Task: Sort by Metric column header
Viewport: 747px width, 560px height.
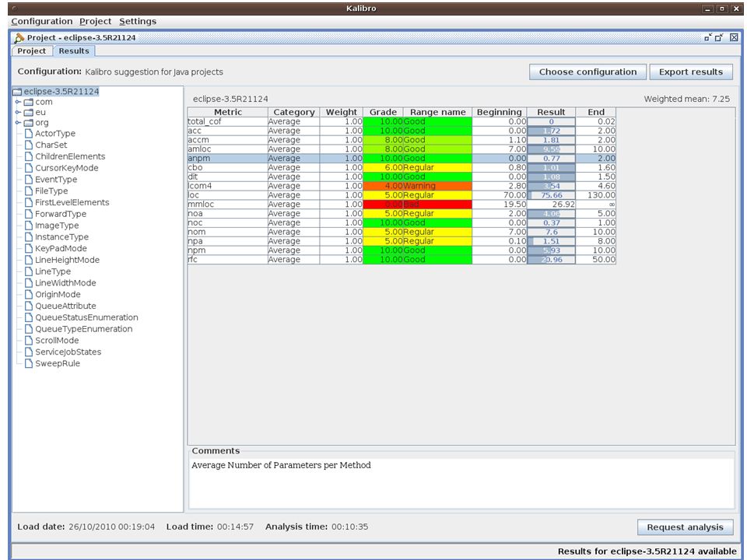Action: (x=228, y=112)
